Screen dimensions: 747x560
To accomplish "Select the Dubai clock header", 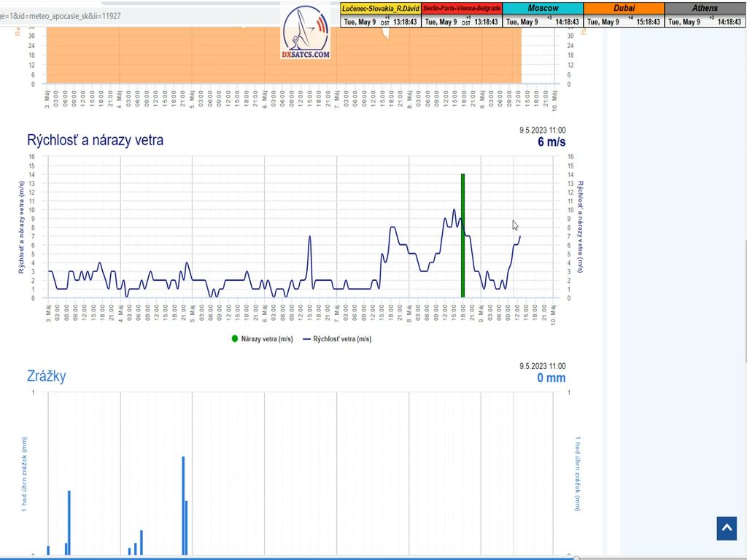I will click(624, 8).
